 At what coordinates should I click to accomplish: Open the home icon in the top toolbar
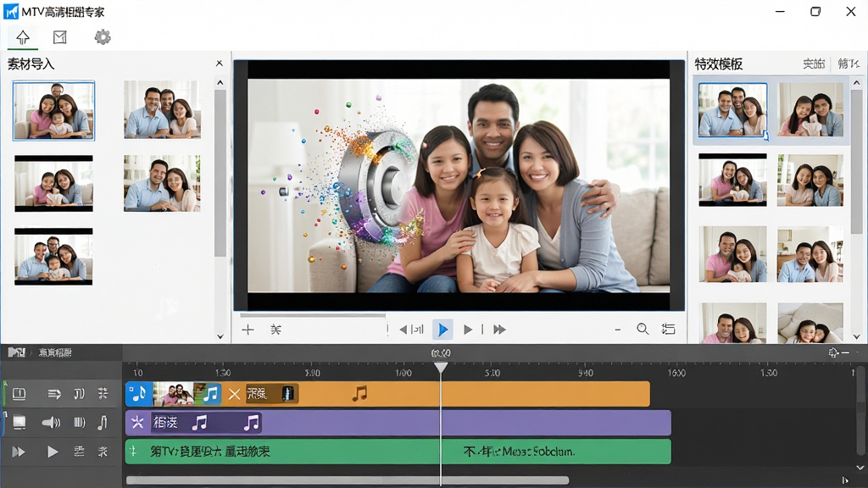tap(23, 37)
